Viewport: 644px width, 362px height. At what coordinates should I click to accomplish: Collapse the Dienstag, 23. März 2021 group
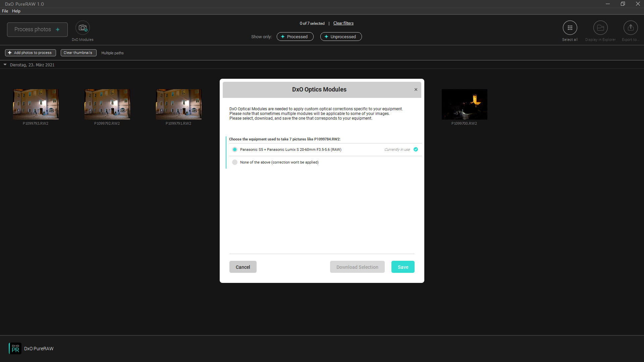(x=5, y=65)
